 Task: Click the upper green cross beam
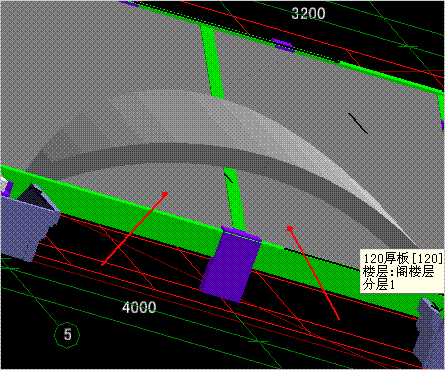point(212,62)
